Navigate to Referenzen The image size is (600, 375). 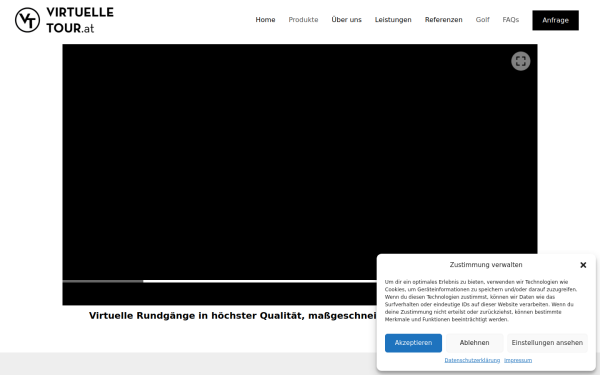[443, 20]
